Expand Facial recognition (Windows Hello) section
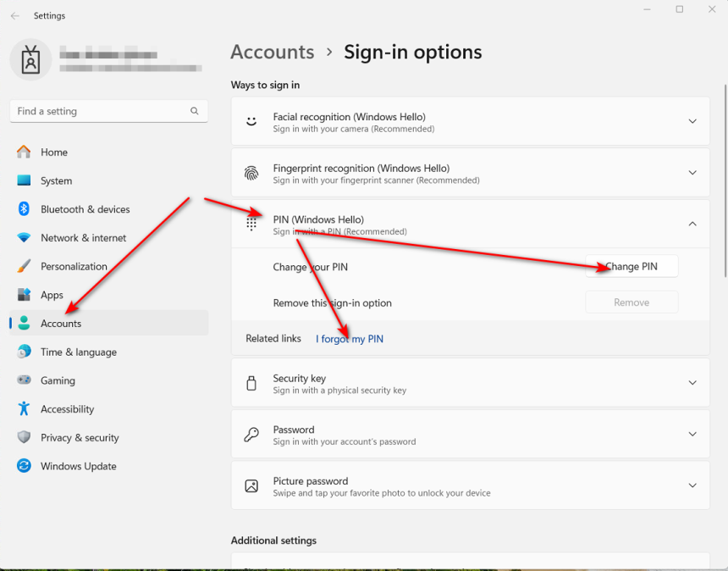Screen dimensions: 728x571 [x=692, y=122]
